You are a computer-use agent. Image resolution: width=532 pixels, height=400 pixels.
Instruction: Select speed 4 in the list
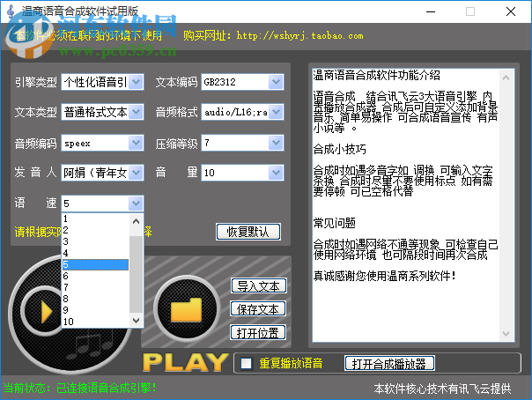96,253
